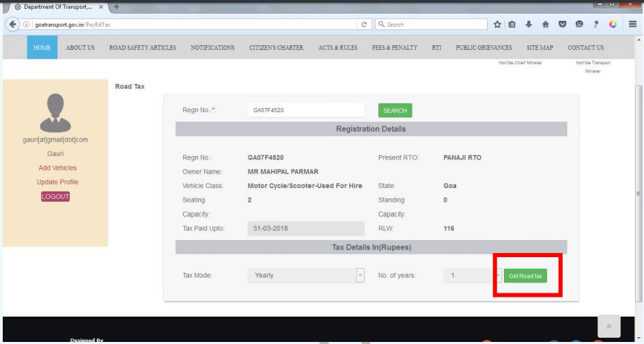Open the ABOUT US menu item
This screenshot has height=344, width=644.
[80, 47]
